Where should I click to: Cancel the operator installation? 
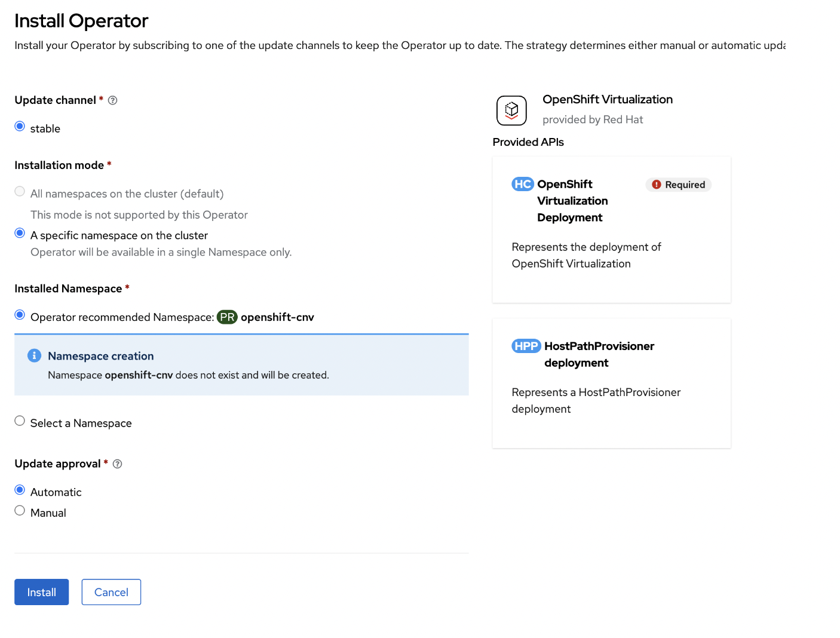pyautogui.click(x=111, y=592)
